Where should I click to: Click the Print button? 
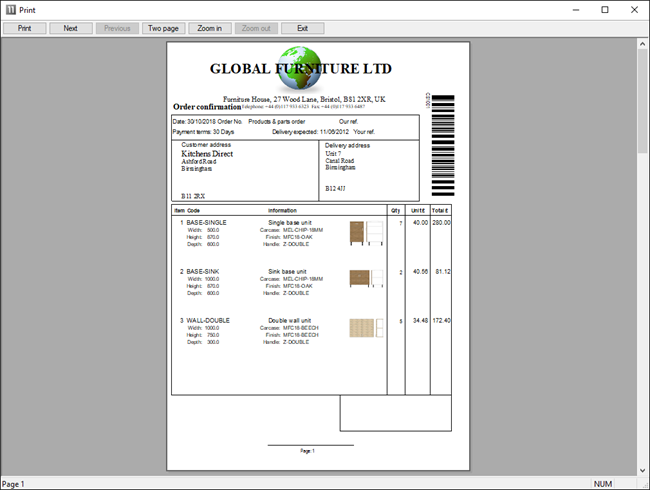coord(24,28)
